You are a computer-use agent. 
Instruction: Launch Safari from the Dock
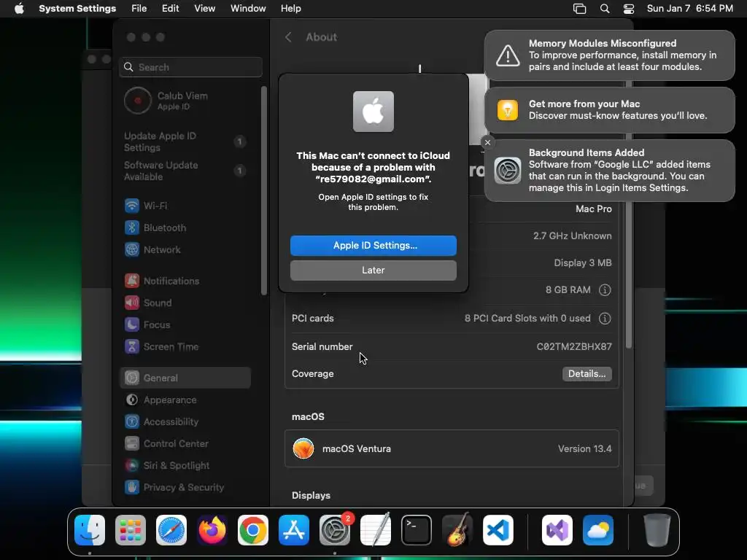coord(171,530)
